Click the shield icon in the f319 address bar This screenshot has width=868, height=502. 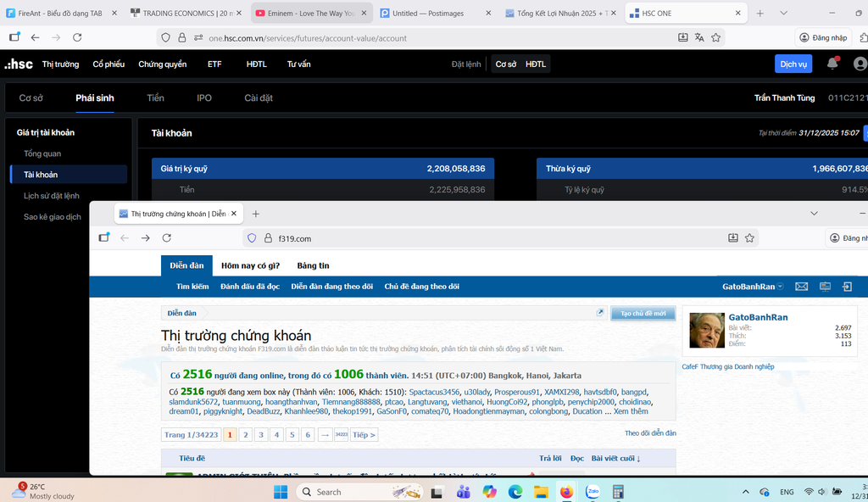point(252,237)
